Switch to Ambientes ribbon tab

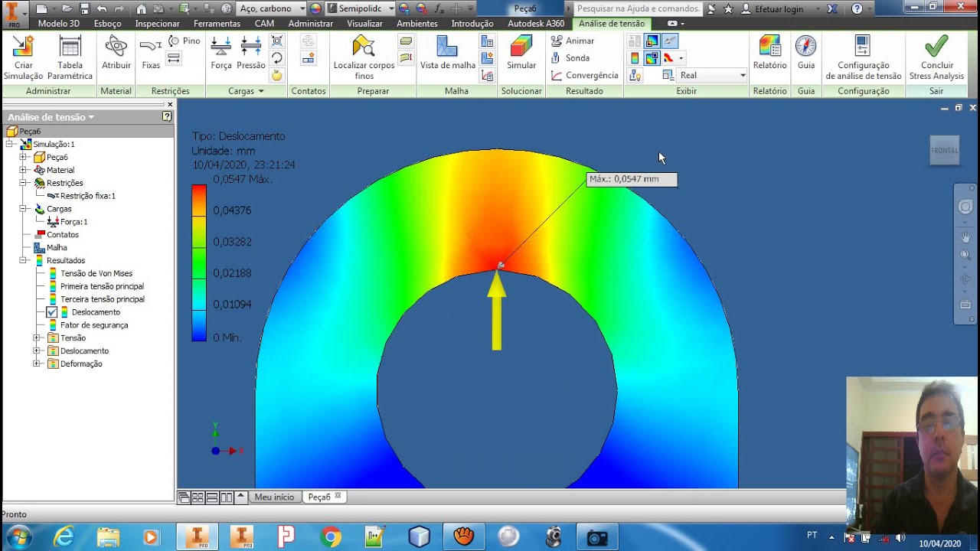417,24
